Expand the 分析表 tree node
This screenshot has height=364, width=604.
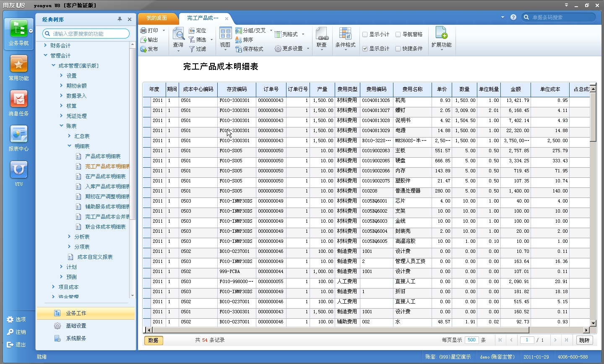tap(69, 237)
